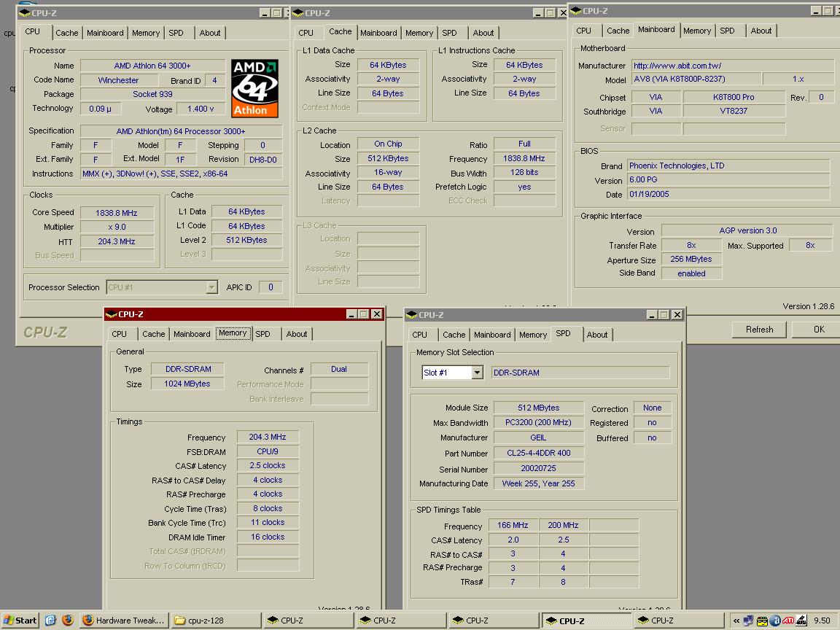Open the cpu-z-128 folder from the taskbar
The width and height of the screenshot is (840, 630).
pos(217,621)
